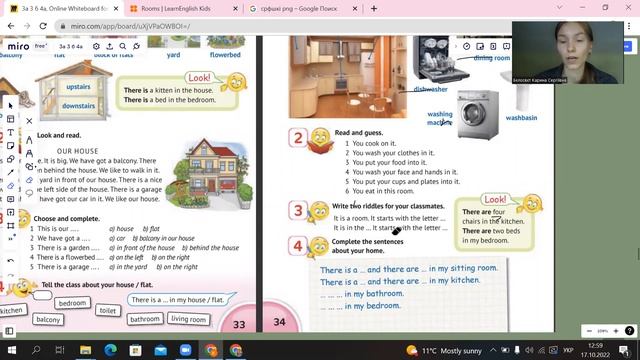The width and height of the screenshot is (640, 360).
Task: Open the third collaboration bar icon
Action: point(493,46)
